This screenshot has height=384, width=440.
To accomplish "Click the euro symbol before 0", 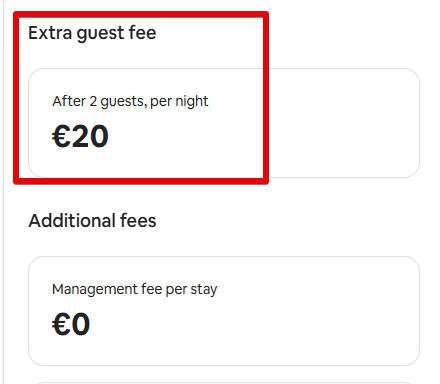I will coord(61,324).
